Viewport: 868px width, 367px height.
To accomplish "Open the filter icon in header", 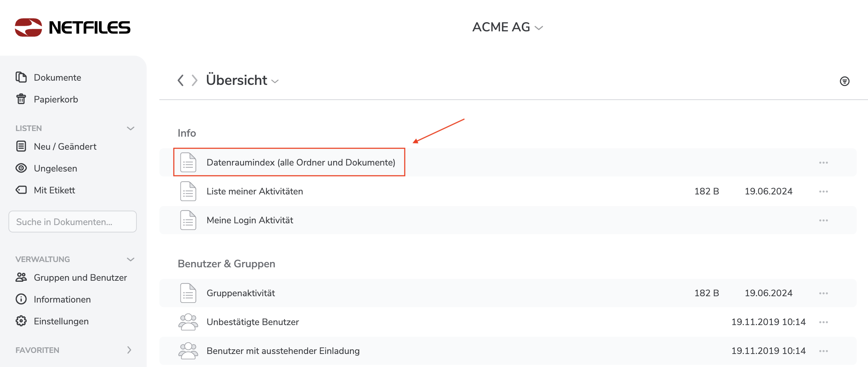I will pos(844,81).
